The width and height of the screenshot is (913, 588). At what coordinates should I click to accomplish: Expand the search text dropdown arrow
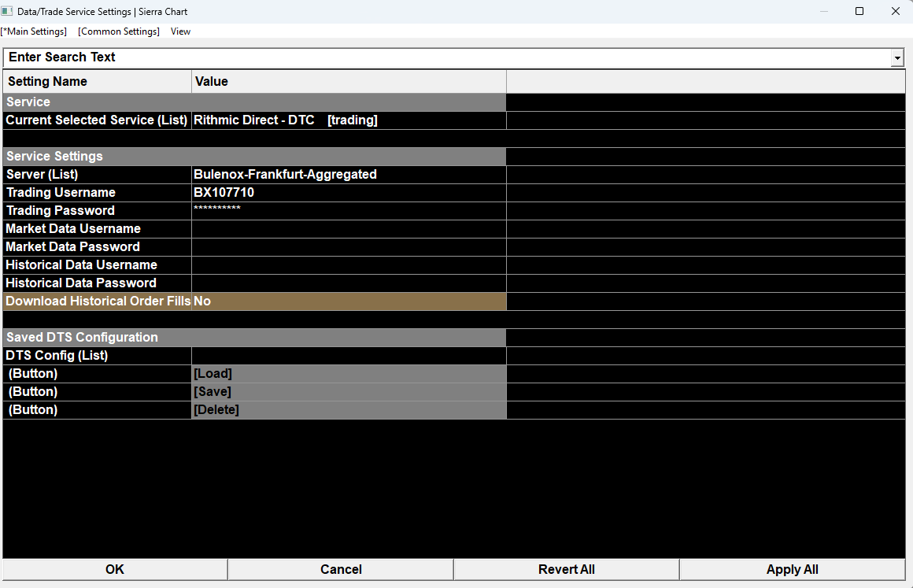coord(897,57)
